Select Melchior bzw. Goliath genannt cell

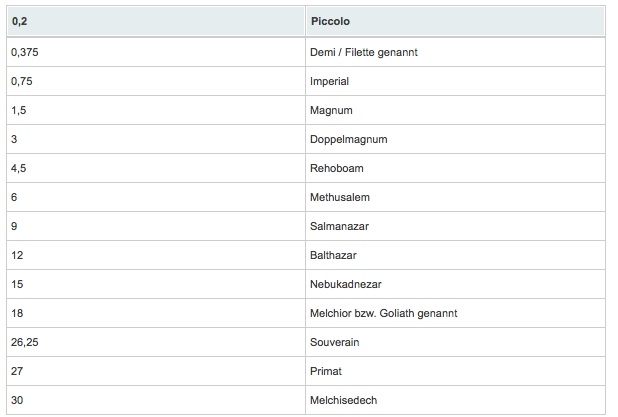click(455, 313)
